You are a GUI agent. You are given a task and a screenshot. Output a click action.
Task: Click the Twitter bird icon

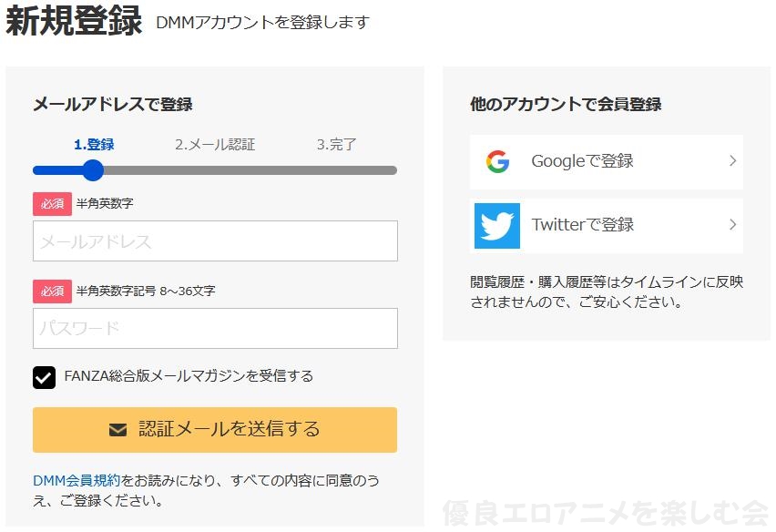click(497, 226)
